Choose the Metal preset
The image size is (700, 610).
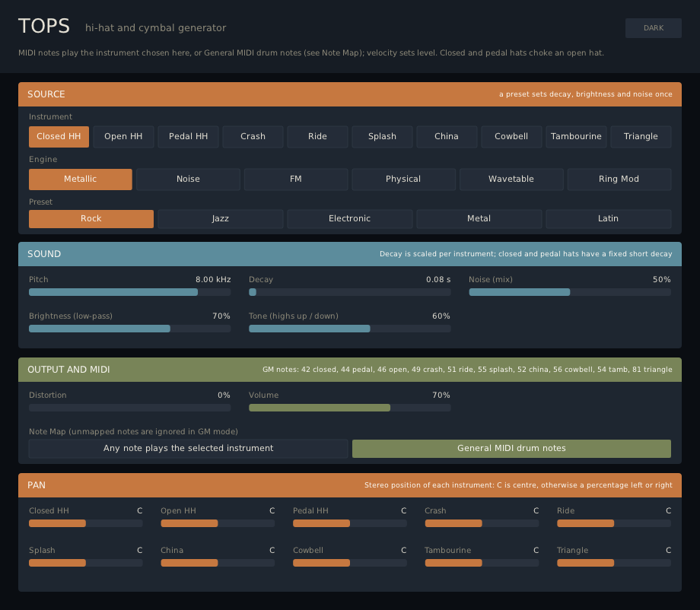coord(479,218)
